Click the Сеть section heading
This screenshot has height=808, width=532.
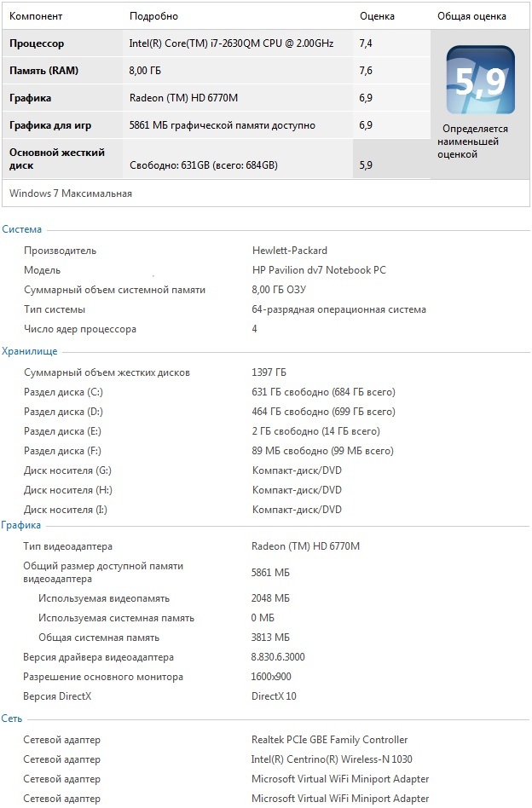pyautogui.click(x=11, y=719)
